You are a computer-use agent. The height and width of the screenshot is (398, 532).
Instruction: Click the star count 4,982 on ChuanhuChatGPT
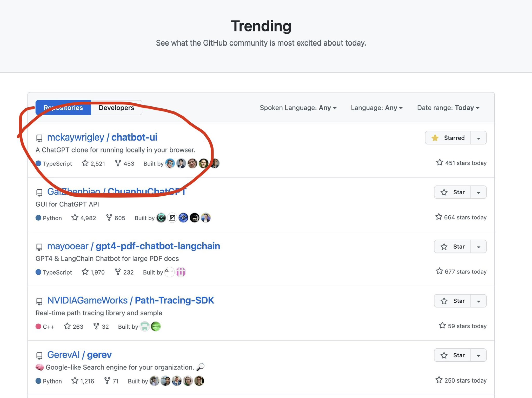tap(88, 218)
